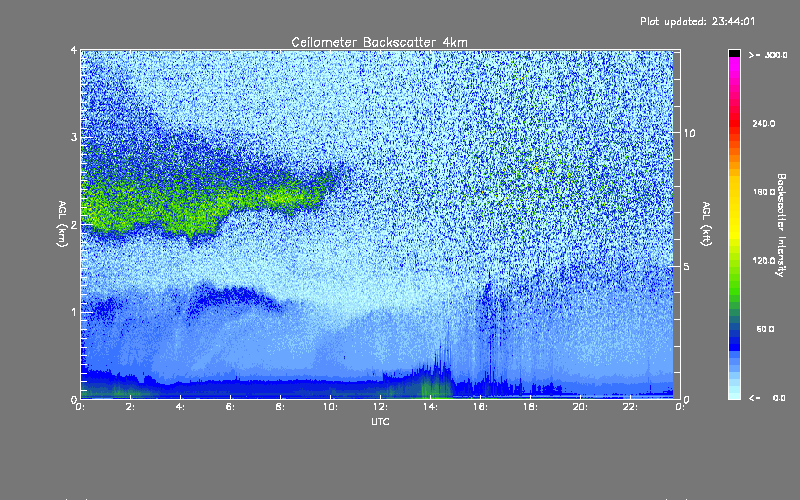This screenshot has width=800, height=500.
Task: Click the 16: tick on the UTC axis
Action: point(480,407)
